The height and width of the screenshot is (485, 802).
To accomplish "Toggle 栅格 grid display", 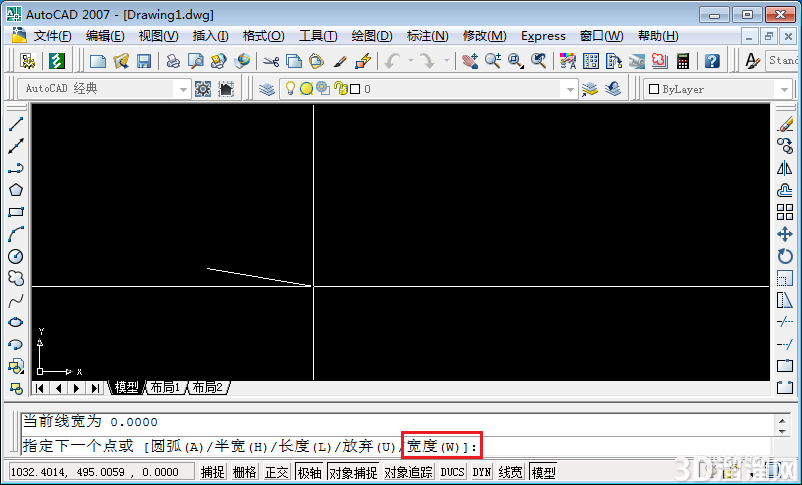I will (x=244, y=472).
